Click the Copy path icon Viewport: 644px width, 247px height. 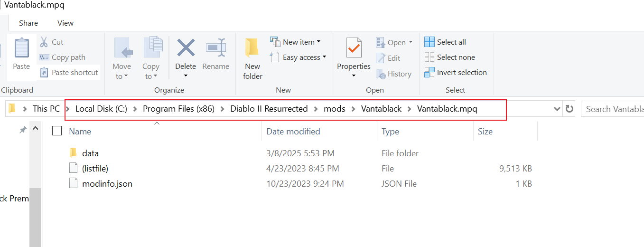point(44,57)
